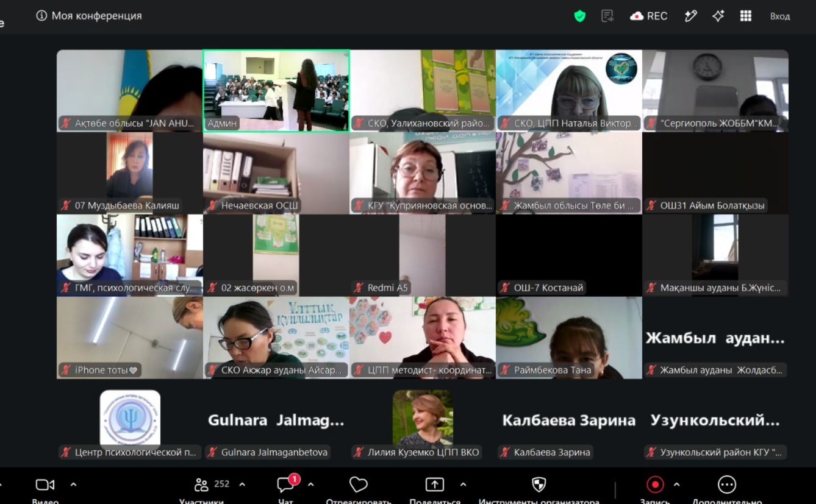
Task: Open the annotation wand icon
Action: pyautogui.click(x=690, y=16)
